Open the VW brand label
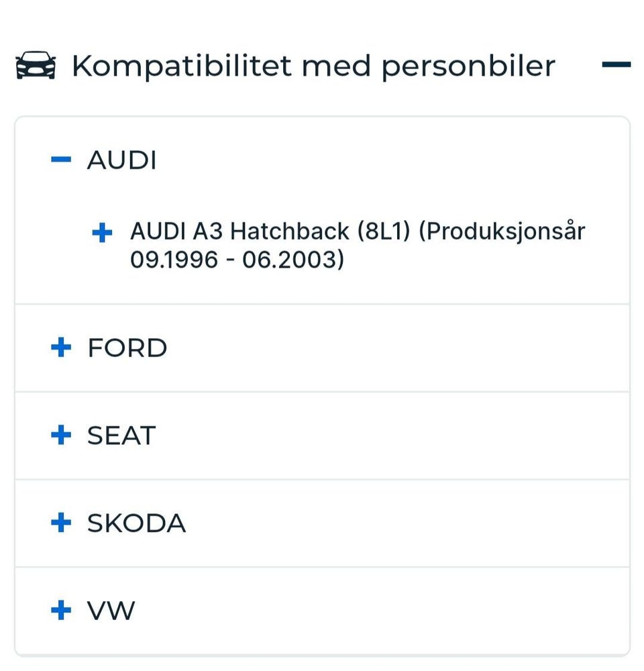This screenshot has height=671, width=644. coord(111,611)
